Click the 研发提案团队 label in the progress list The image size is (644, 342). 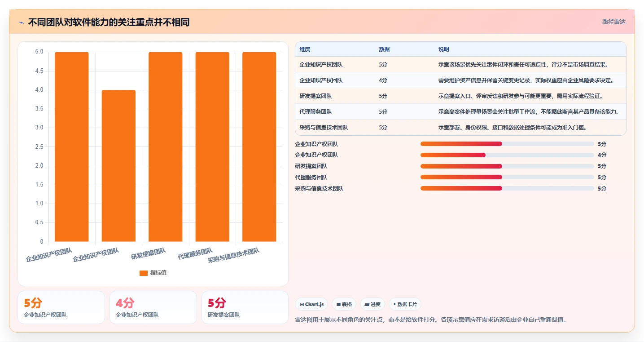(x=311, y=166)
